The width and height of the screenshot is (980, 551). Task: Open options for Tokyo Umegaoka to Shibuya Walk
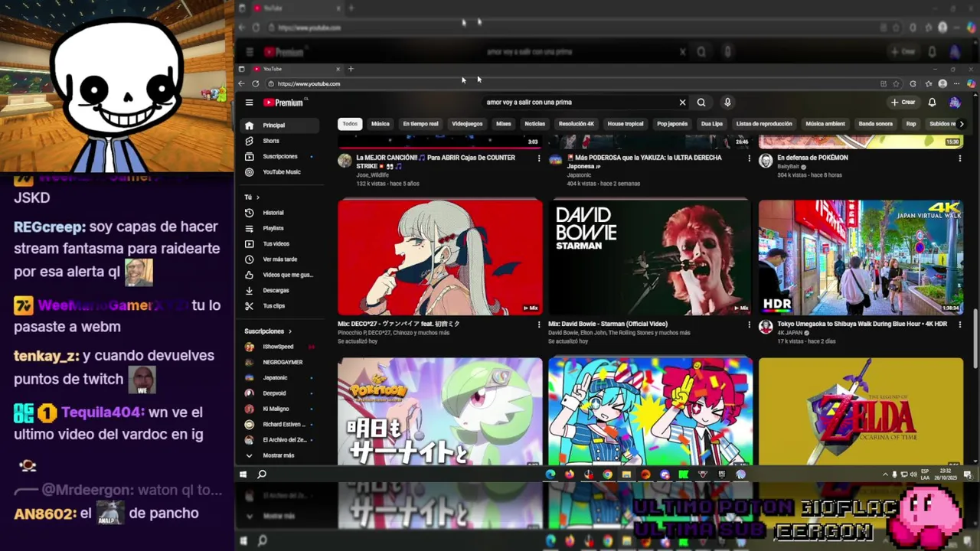pyautogui.click(x=960, y=324)
